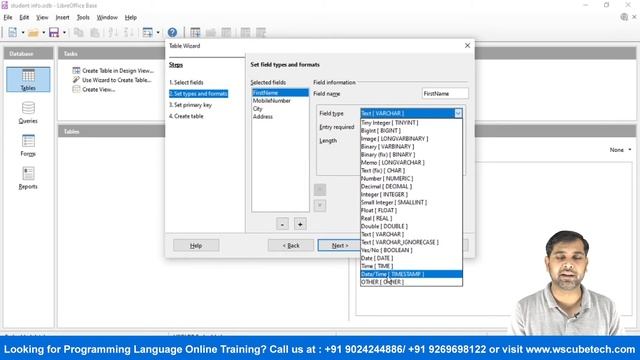Click the Create View task icon
The image size is (640, 360).
pos(76,89)
